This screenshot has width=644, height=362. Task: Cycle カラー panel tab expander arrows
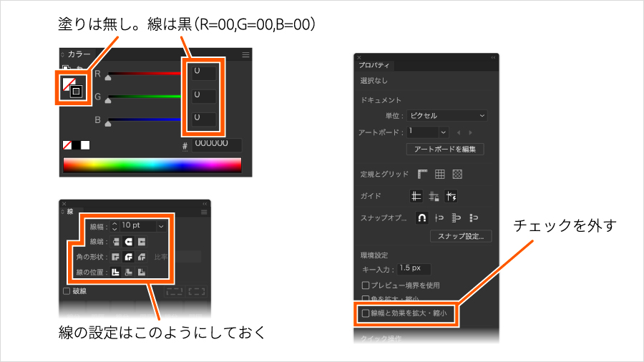point(62,54)
